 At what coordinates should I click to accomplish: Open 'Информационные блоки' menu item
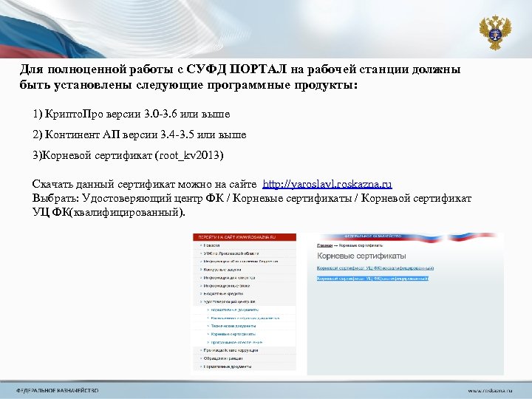[226, 286]
